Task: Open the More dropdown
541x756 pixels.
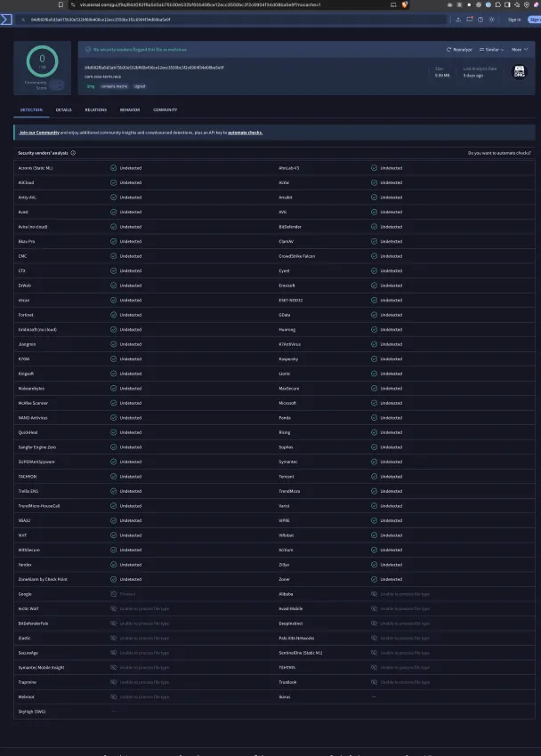Action: 520,50
